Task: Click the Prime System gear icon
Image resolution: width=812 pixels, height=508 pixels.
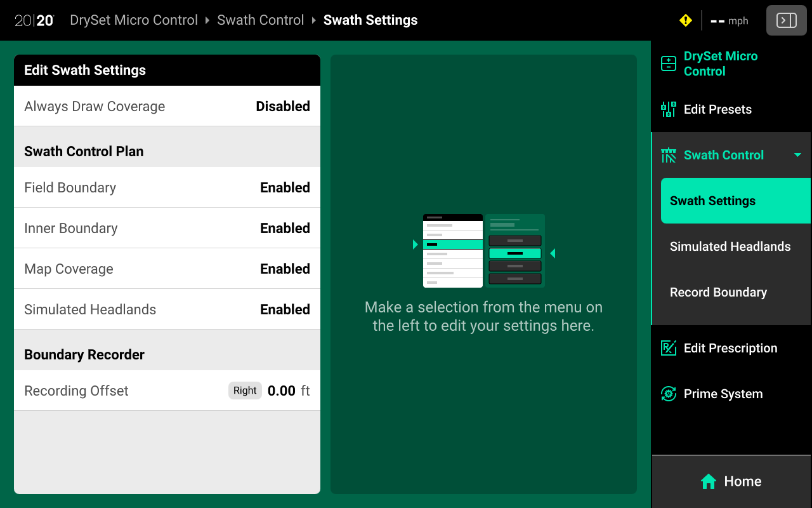Action: point(669,394)
